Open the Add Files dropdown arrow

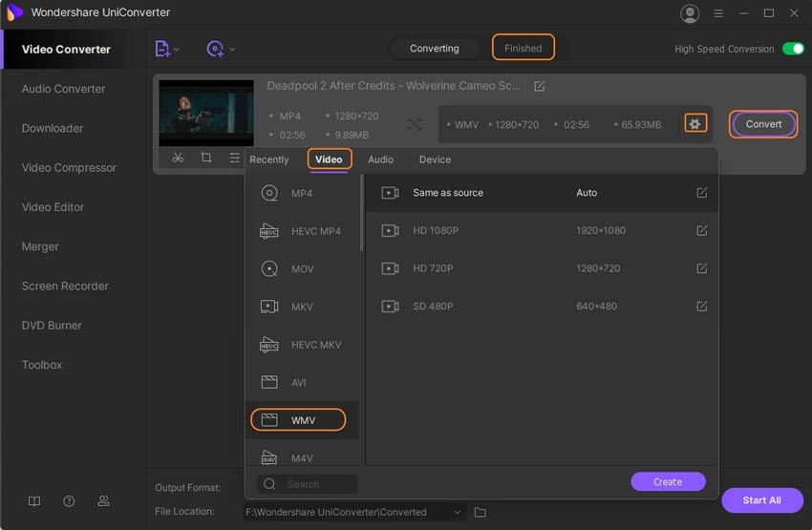click(177, 49)
